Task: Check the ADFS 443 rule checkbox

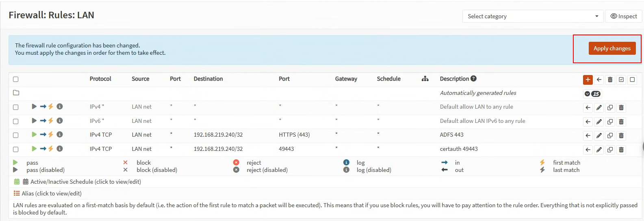Action: click(16, 135)
